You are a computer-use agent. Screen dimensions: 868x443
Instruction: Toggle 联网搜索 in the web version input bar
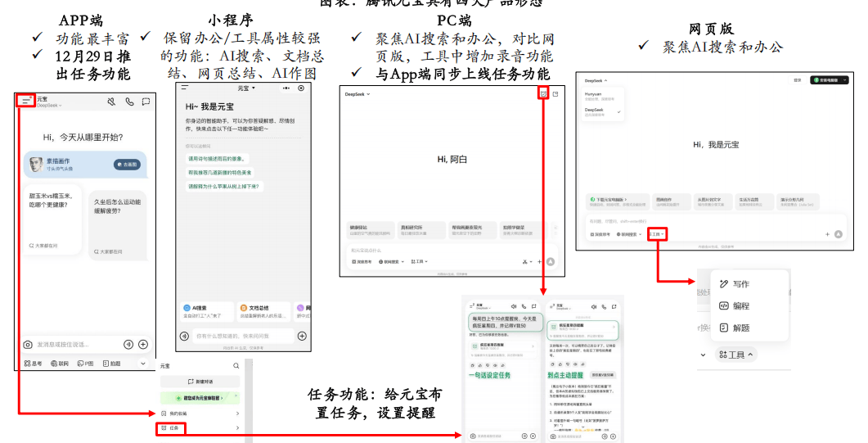click(632, 234)
